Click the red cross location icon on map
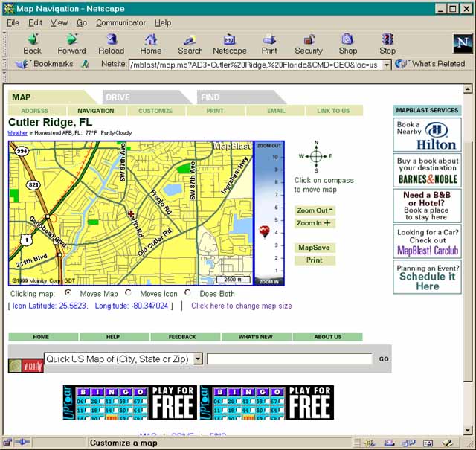 (131, 214)
